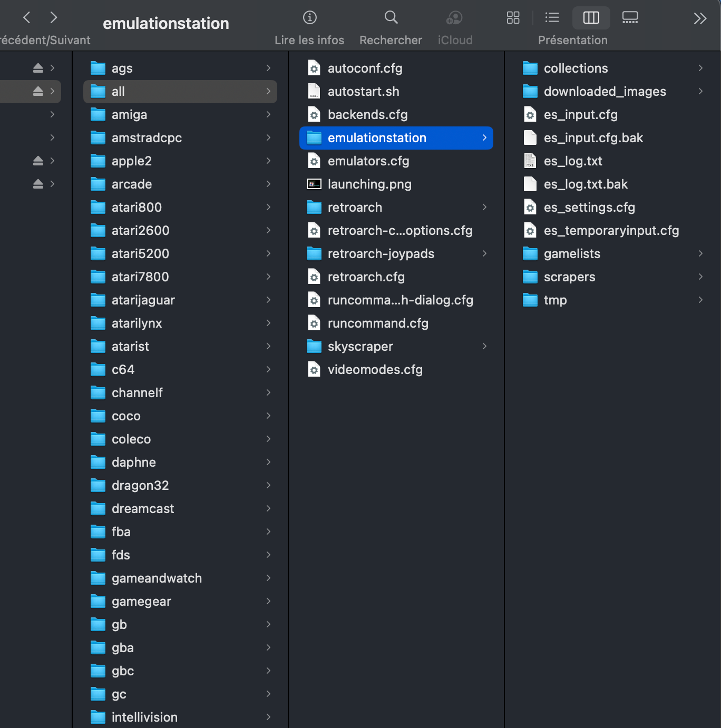Viewport: 721px width, 728px height.
Task: Eject the first sidebar volume
Action: click(x=38, y=68)
